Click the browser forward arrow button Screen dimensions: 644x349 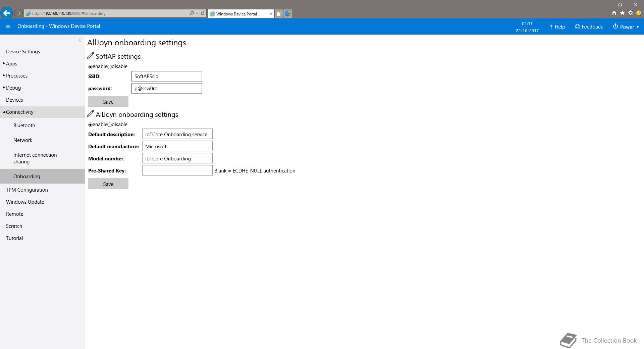click(x=18, y=13)
